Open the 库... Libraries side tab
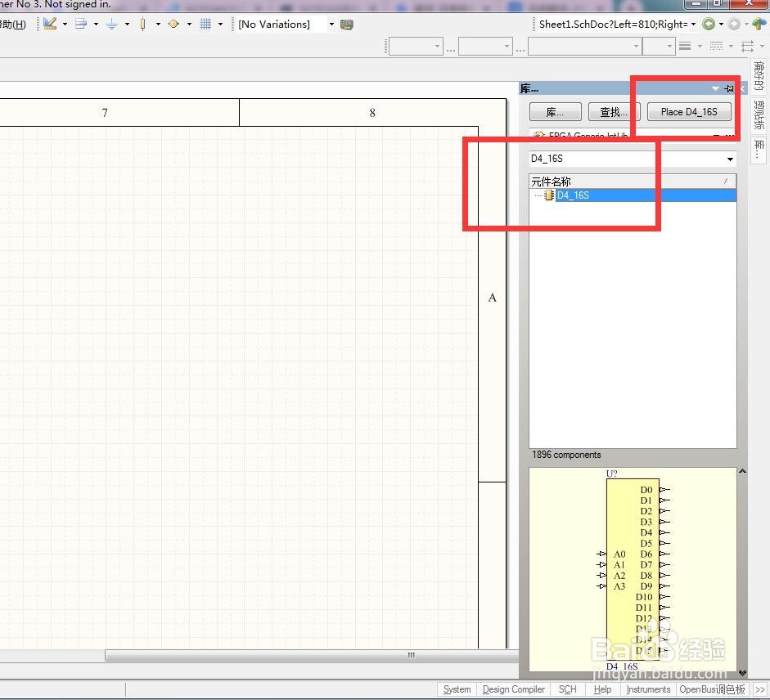This screenshot has width=770, height=700. (759, 149)
